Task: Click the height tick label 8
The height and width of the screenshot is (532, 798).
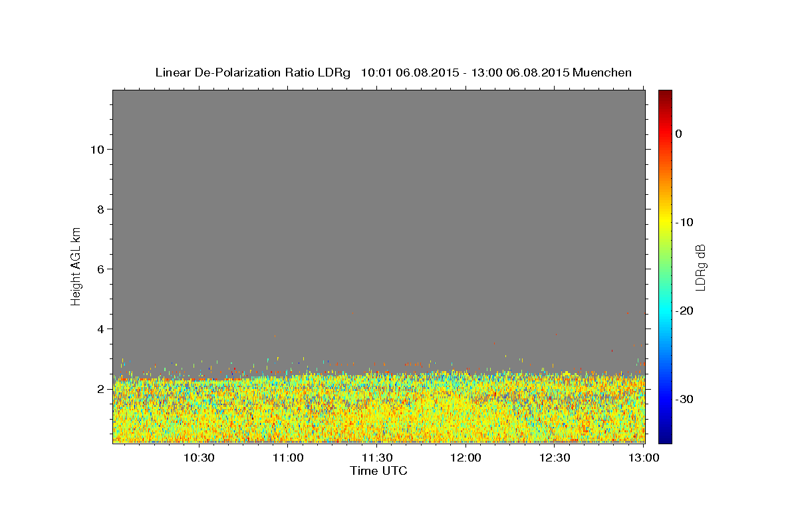Action: (x=101, y=209)
